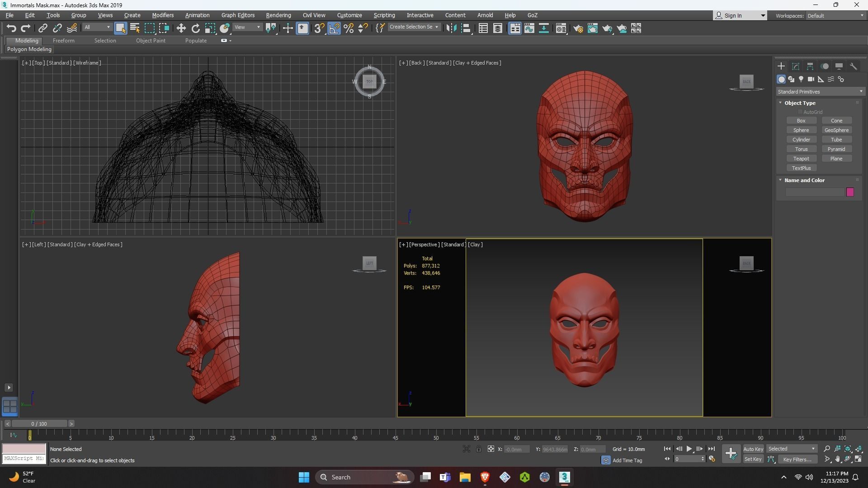Click the Key Filters button

click(797, 460)
